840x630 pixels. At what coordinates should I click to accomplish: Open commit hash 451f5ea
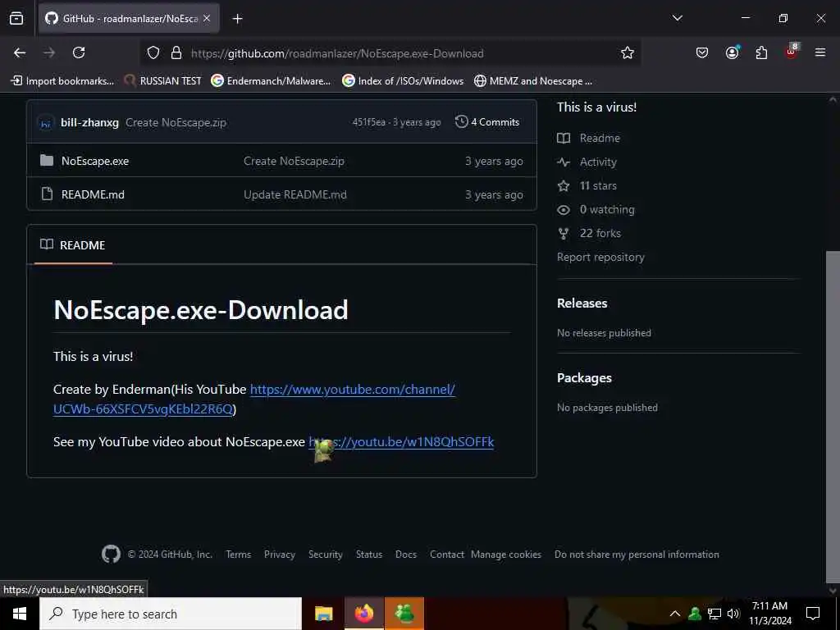[368, 122]
